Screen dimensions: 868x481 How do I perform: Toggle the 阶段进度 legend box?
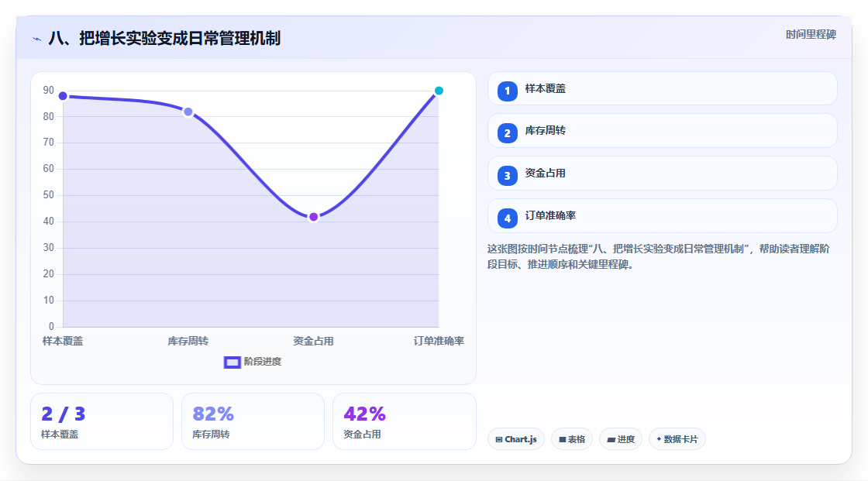pyautogui.click(x=232, y=362)
